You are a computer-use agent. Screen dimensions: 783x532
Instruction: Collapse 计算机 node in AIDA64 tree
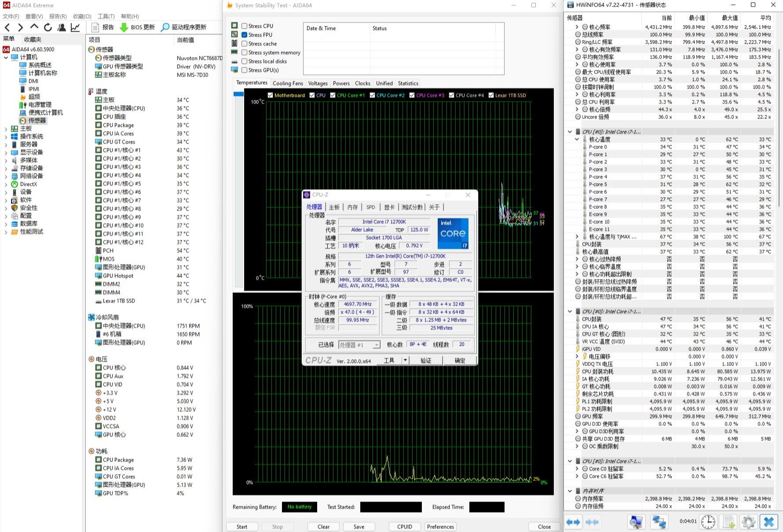(6, 57)
